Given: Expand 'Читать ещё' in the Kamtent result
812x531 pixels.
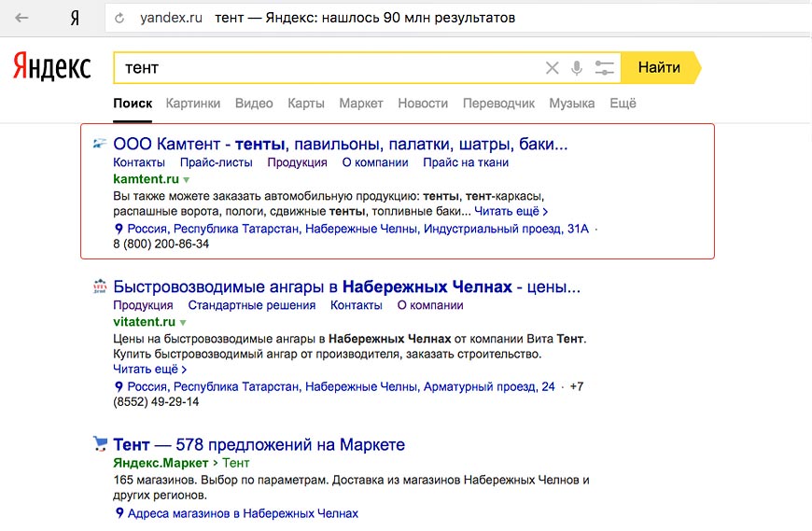Looking at the screenshot, I should (x=511, y=212).
